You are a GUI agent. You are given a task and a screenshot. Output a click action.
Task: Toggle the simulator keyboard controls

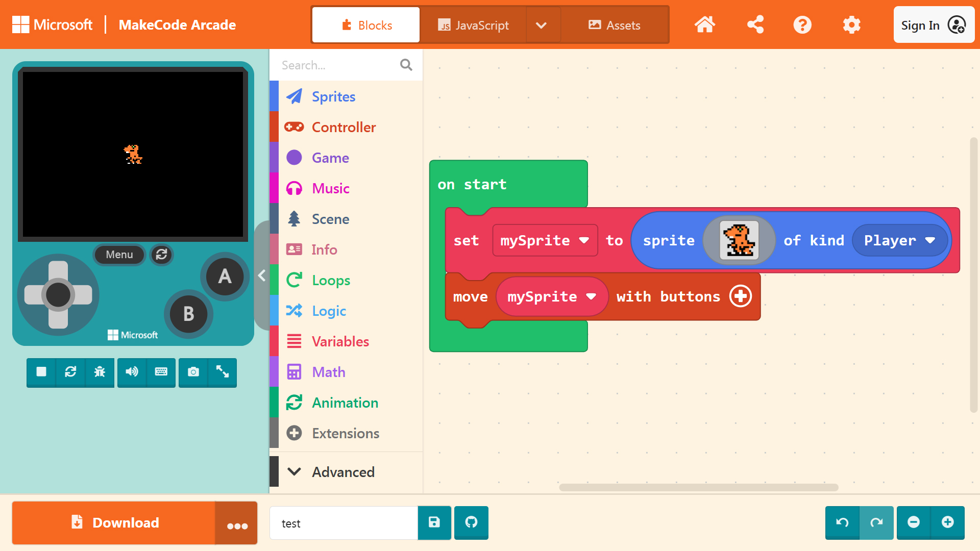161,372
